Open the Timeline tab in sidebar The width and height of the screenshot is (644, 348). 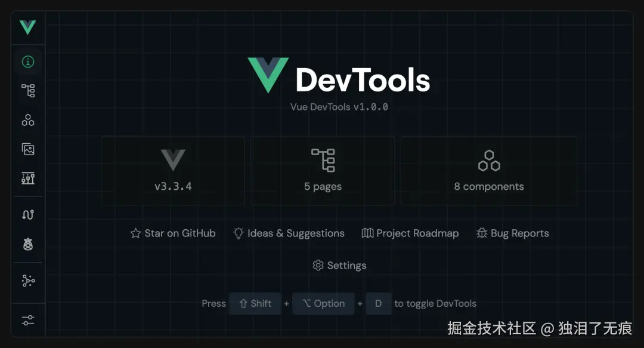pos(28,178)
